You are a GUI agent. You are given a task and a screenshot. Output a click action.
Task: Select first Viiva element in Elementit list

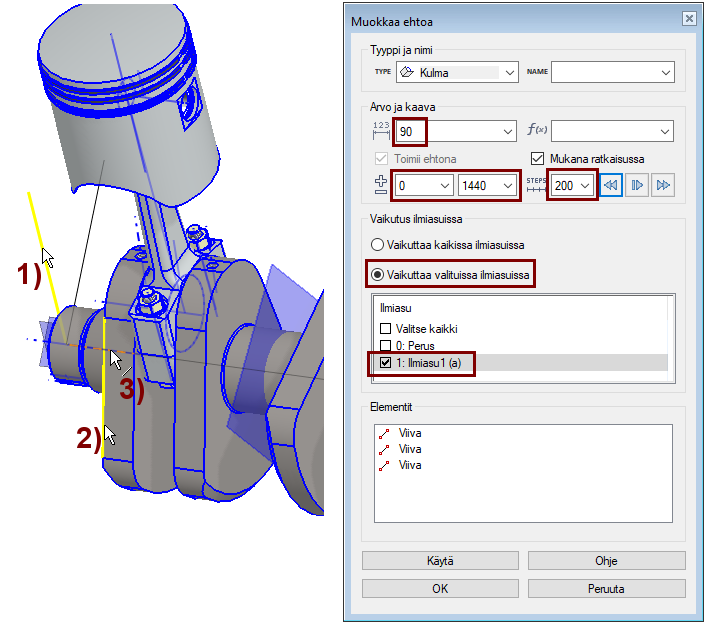click(x=410, y=435)
